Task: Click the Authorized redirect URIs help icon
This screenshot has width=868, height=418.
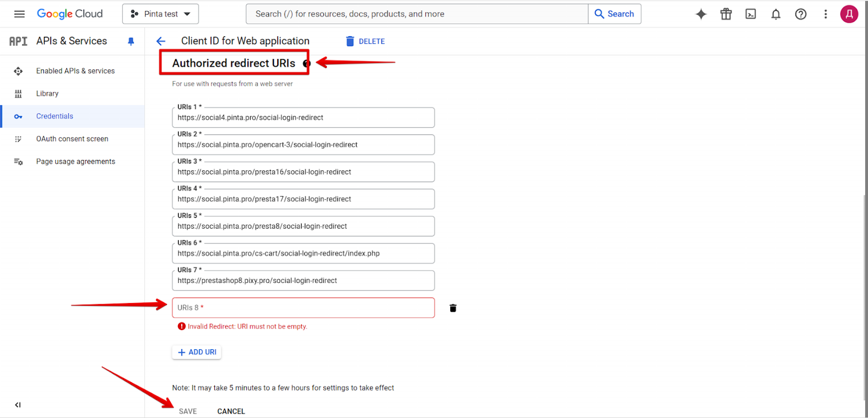Action: [x=306, y=64]
